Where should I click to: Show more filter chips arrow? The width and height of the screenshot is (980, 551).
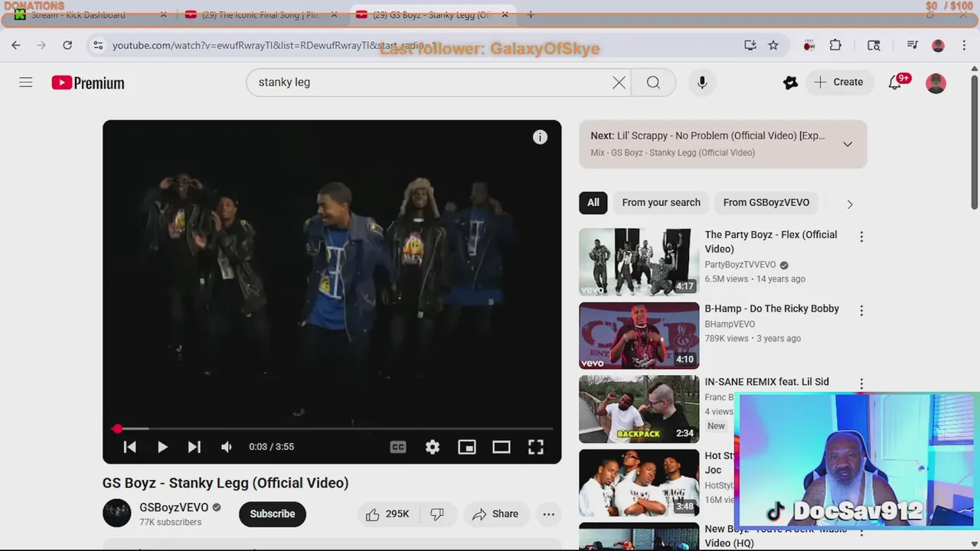click(x=850, y=204)
